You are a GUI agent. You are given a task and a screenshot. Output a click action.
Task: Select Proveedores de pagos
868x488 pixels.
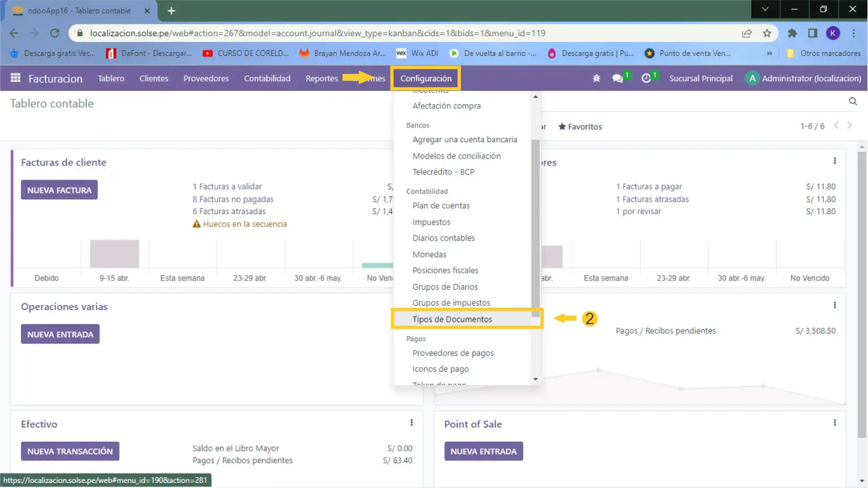[x=453, y=353]
